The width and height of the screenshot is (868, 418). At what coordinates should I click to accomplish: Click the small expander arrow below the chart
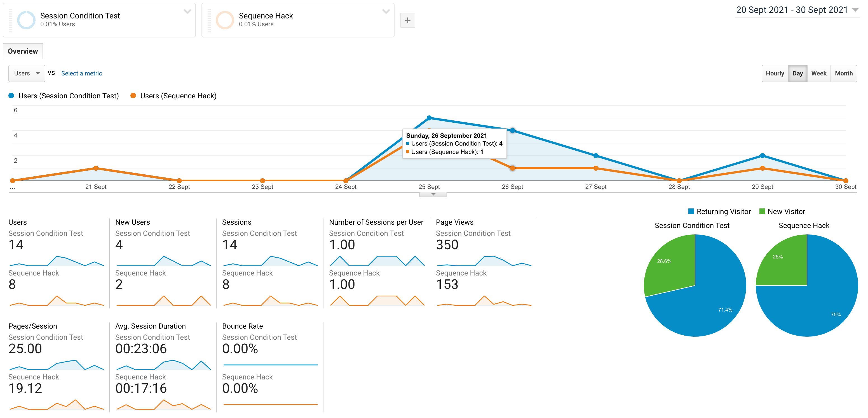click(433, 194)
